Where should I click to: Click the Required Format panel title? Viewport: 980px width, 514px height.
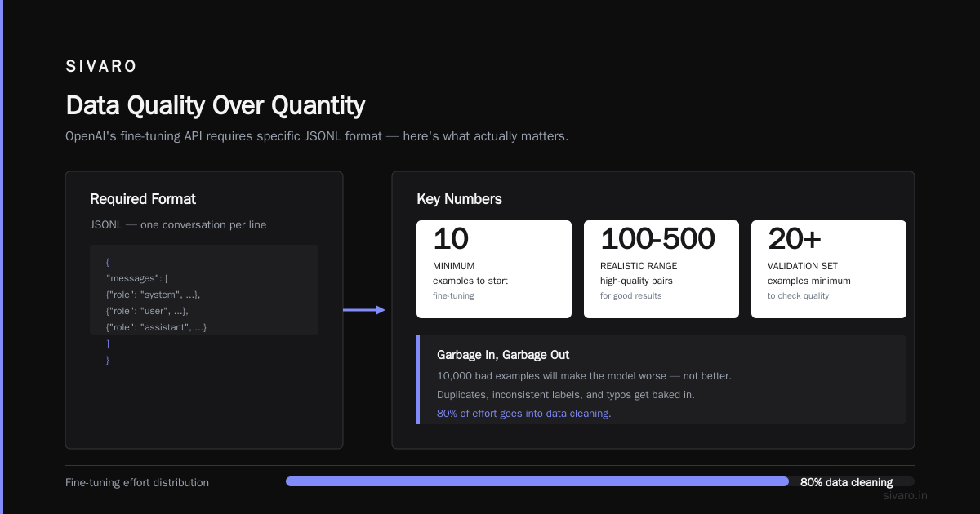click(x=143, y=199)
